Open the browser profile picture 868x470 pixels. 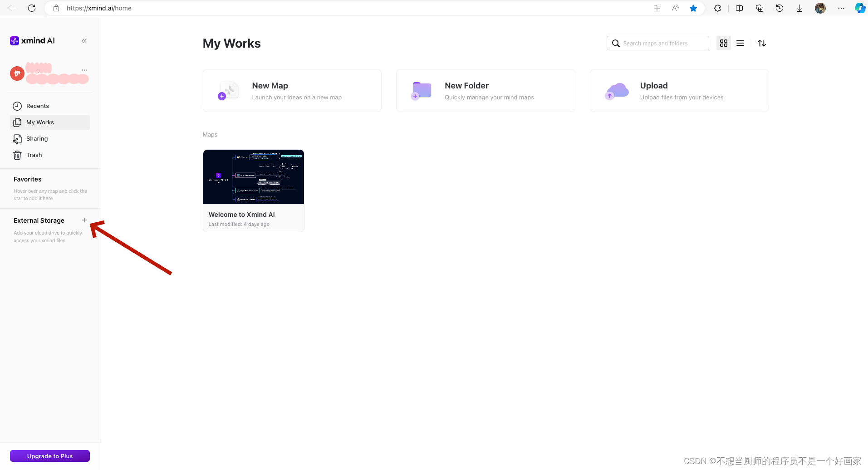[x=820, y=8]
